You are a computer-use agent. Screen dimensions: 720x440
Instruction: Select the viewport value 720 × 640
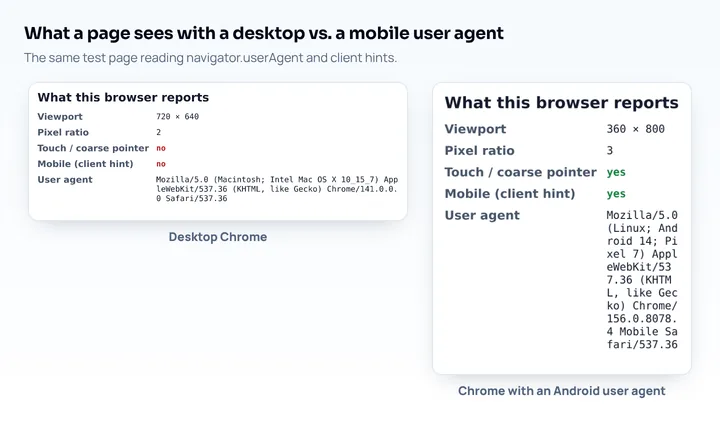point(177,117)
